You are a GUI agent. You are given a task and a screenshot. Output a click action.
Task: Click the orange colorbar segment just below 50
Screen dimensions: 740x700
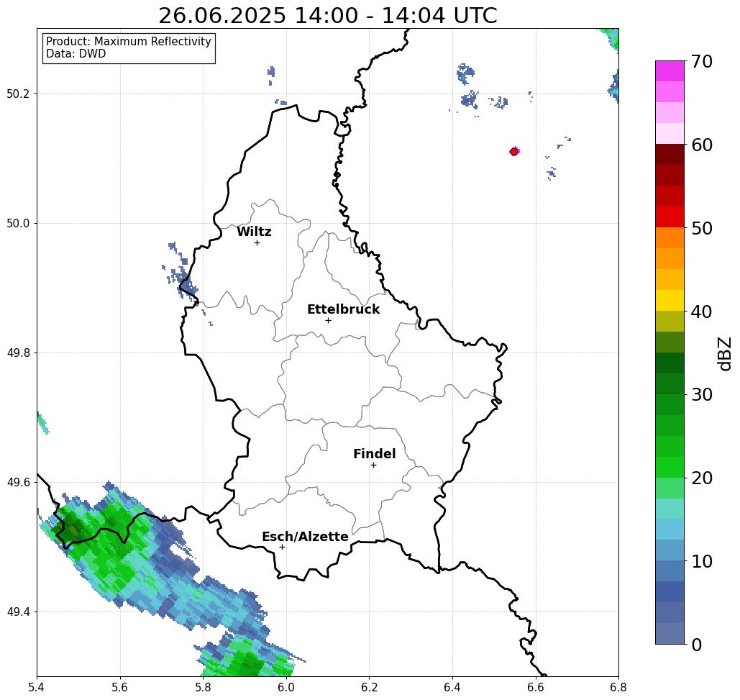click(670, 238)
